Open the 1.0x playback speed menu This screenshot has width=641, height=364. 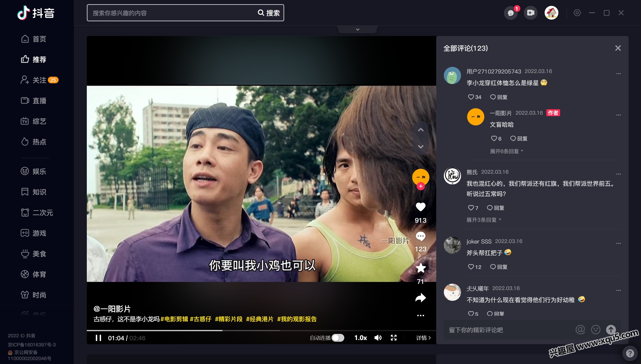360,338
